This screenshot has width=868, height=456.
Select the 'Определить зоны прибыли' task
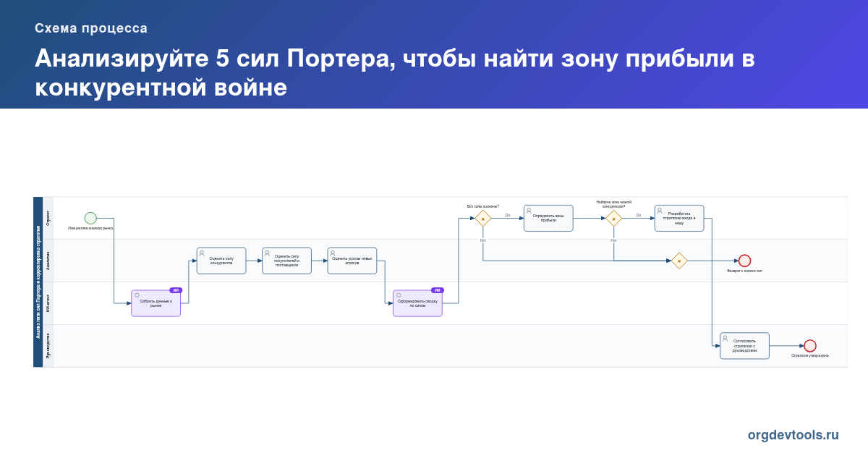coord(548,218)
